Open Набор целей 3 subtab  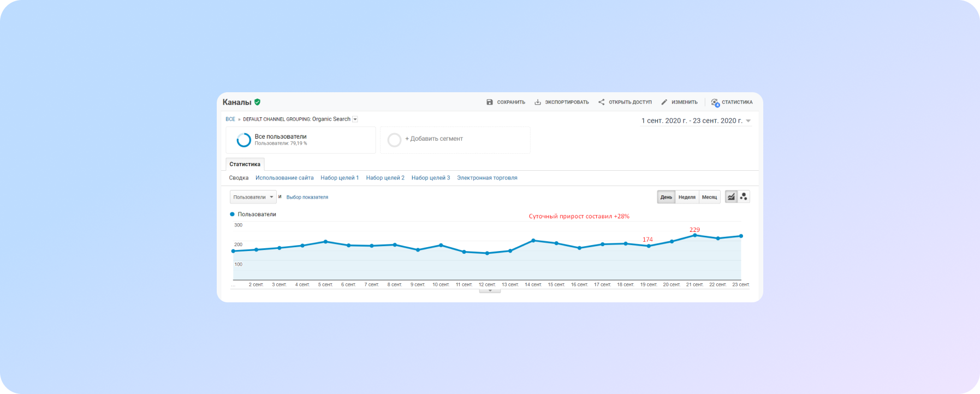(431, 178)
